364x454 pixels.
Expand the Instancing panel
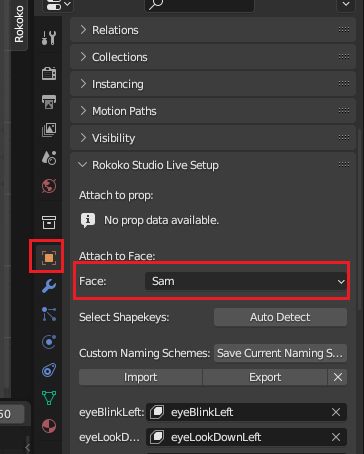pos(83,84)
